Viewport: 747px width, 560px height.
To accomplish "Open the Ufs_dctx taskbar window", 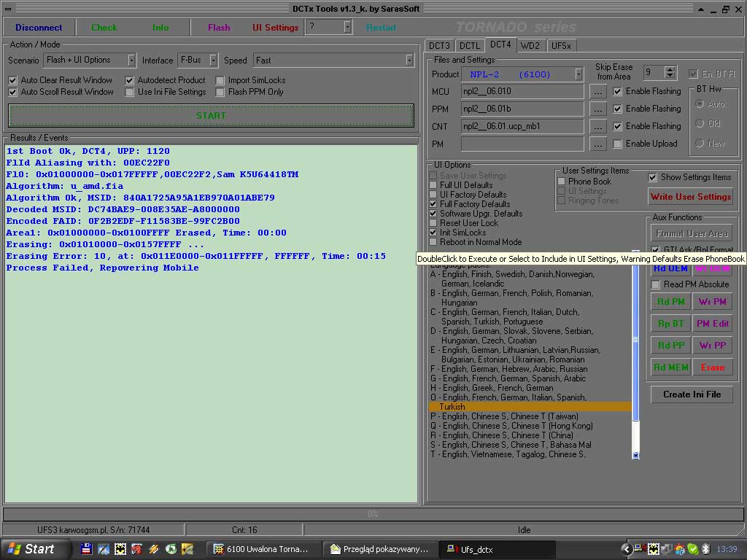I will (497, 549).
